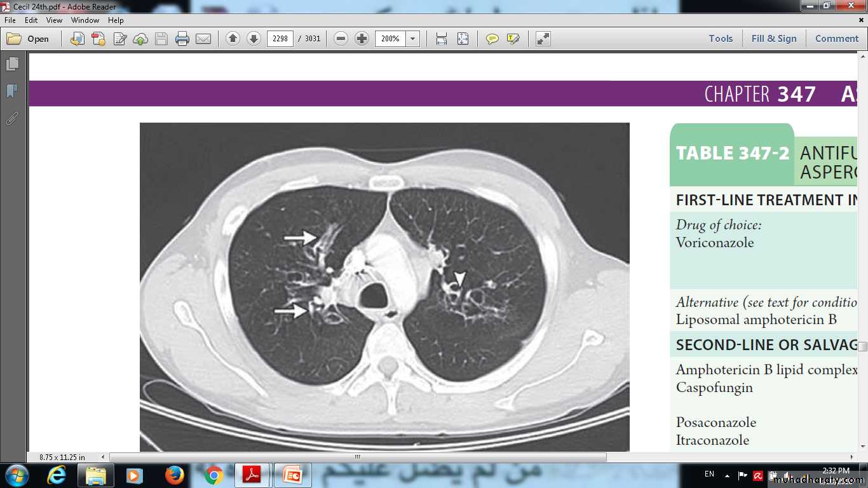Click the page number field showing 2298
The height and width of the screenshot is (488, 868).
pyautogui.click(x=280, y=39)
